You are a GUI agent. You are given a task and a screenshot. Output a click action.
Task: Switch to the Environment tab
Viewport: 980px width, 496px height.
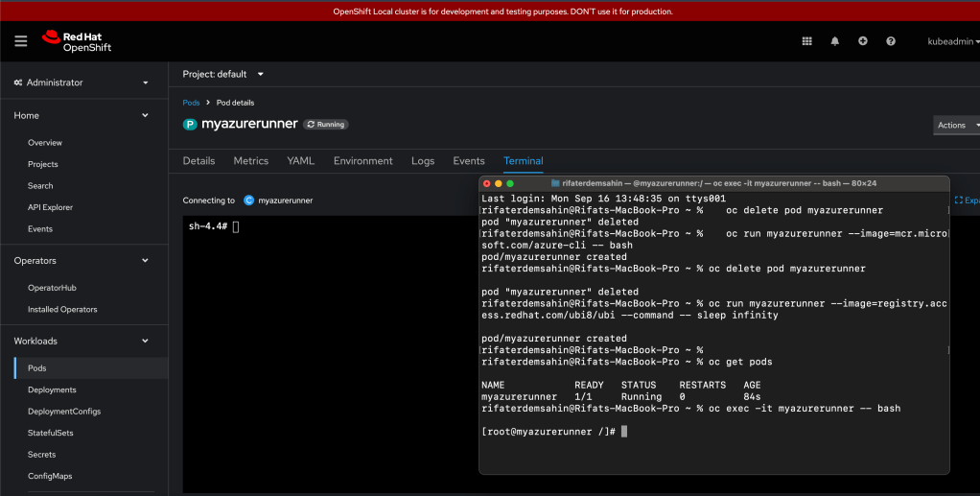[x=363, y=161]
